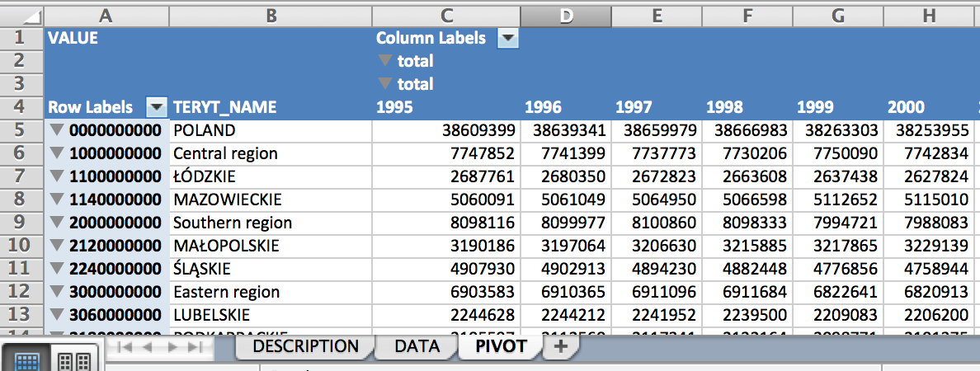The width and height of the screenshot is (980, 371).
Task: Open the Row Labels filter dropdown
Action: point(157,107)
